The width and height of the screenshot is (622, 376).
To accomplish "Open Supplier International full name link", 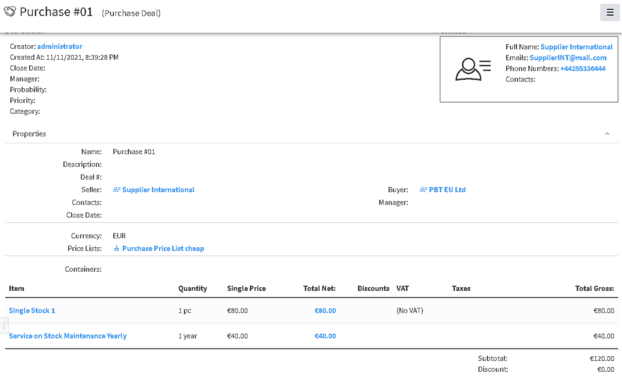I will point(576,47).
